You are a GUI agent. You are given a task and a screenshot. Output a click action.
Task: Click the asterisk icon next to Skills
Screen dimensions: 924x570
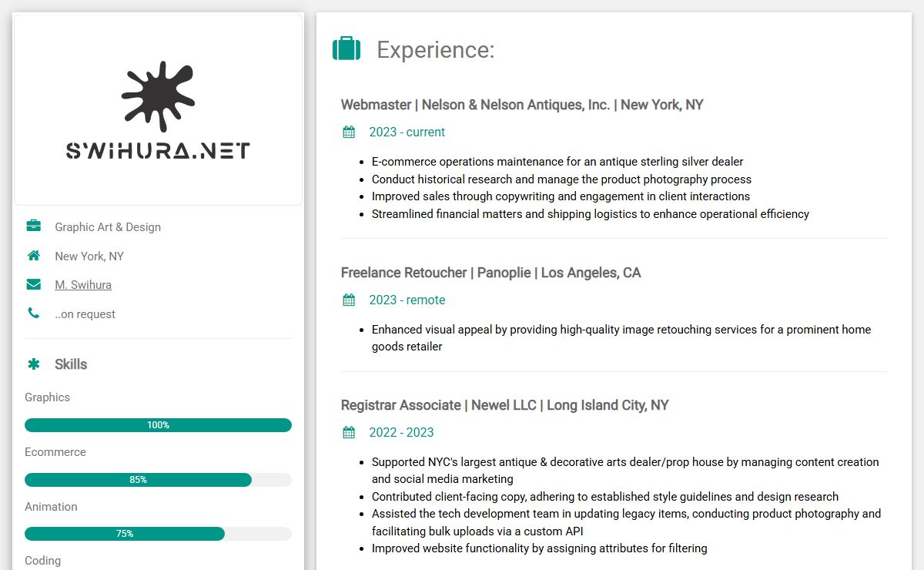pyautogui.click(x=34, y=364)
